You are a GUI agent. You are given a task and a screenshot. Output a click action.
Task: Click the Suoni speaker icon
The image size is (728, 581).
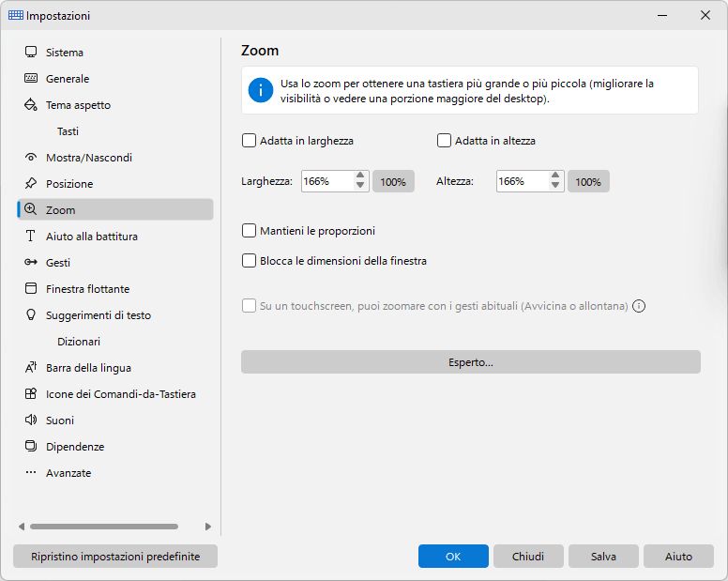(x=31, y=420)
